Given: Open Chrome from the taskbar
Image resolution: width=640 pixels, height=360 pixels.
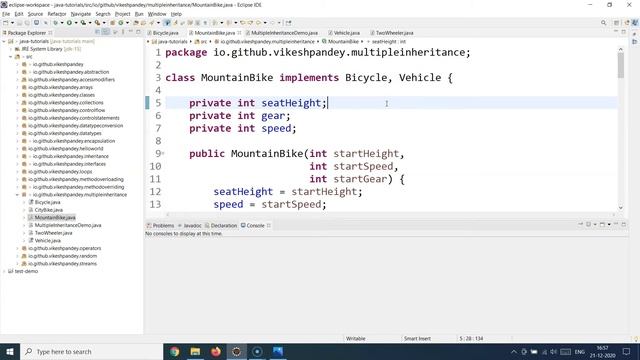Looking at the screenshot, I should point(174,351).
